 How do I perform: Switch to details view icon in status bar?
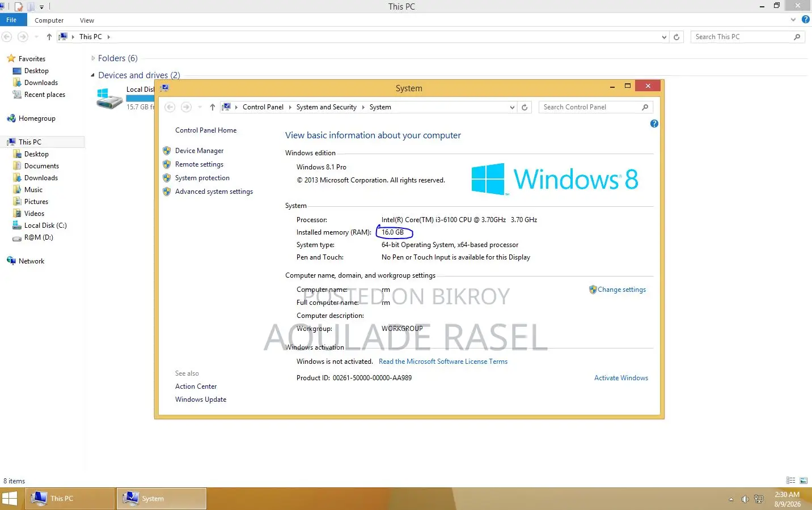(x=791, y=481)
